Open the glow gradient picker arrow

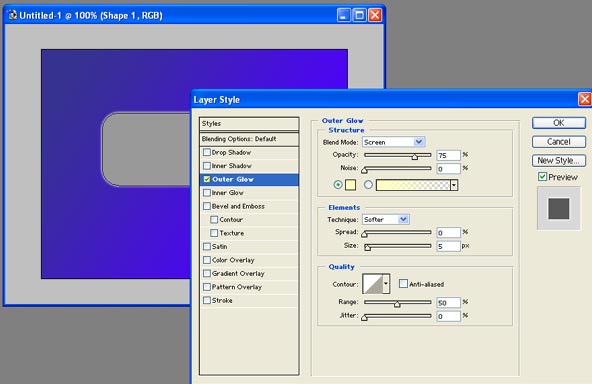click(454, 185)
